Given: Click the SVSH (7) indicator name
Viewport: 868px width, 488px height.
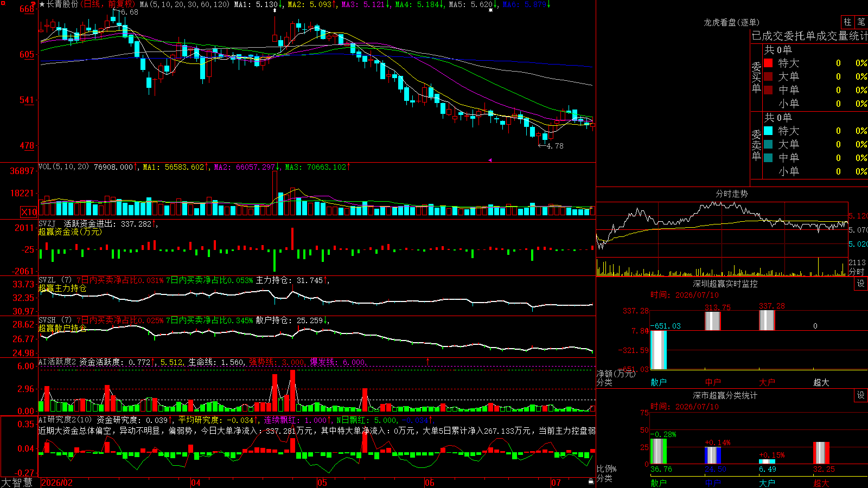Looking at the screenshot, I should (55, 320).
